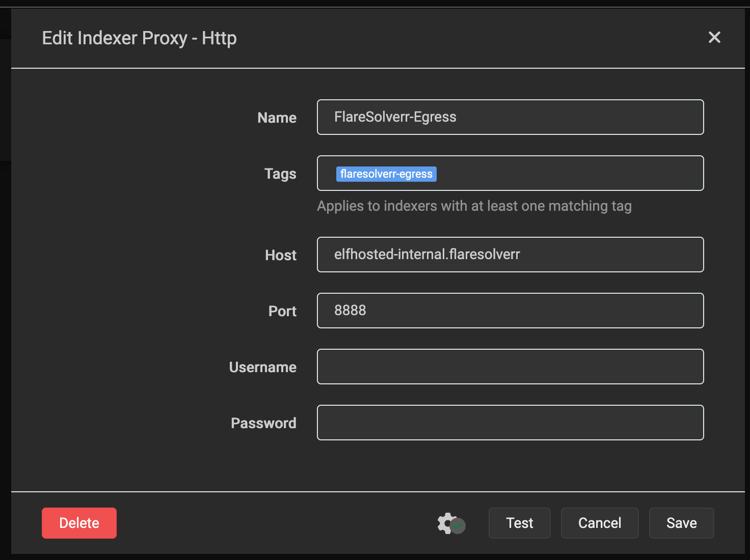750x560 pixels.
Task: Focus the Port field showing 8888
Action: pyautogui.click(x=510, y=311)
